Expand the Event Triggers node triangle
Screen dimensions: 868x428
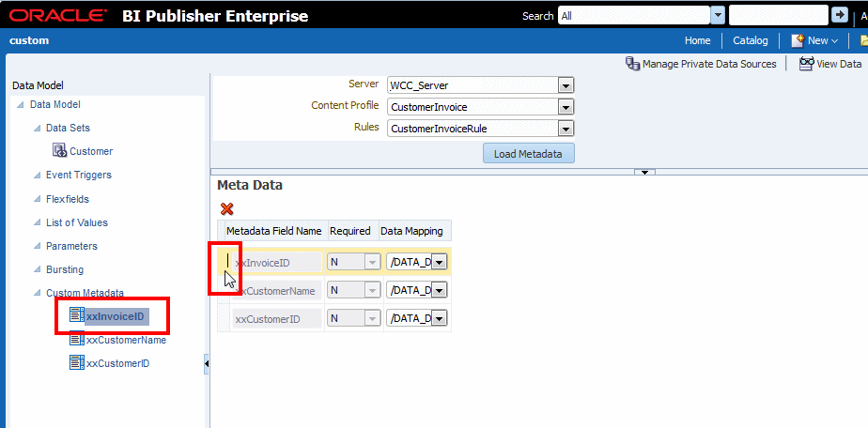pyautogui.click(x=37, y=176)
